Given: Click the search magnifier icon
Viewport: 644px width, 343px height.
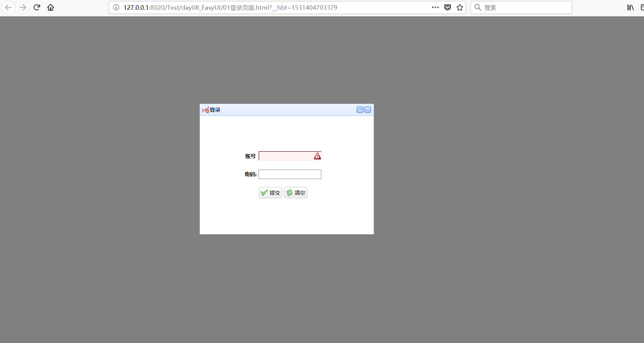Looking at the screenshot, I should point(478,7).
